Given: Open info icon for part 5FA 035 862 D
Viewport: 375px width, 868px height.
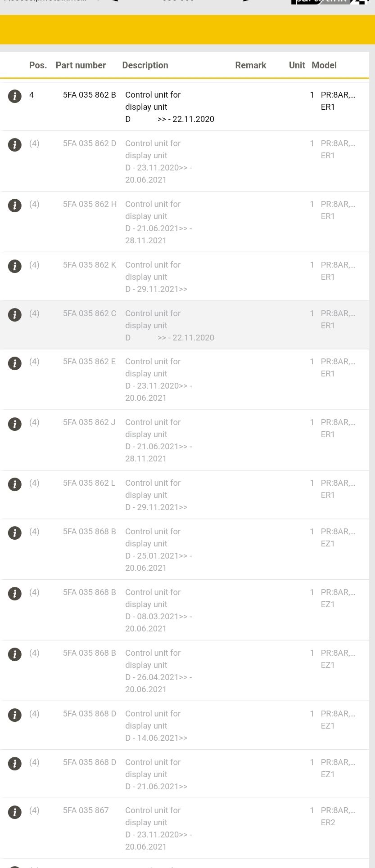Looking at the screenshot, I should coord(15,144).
